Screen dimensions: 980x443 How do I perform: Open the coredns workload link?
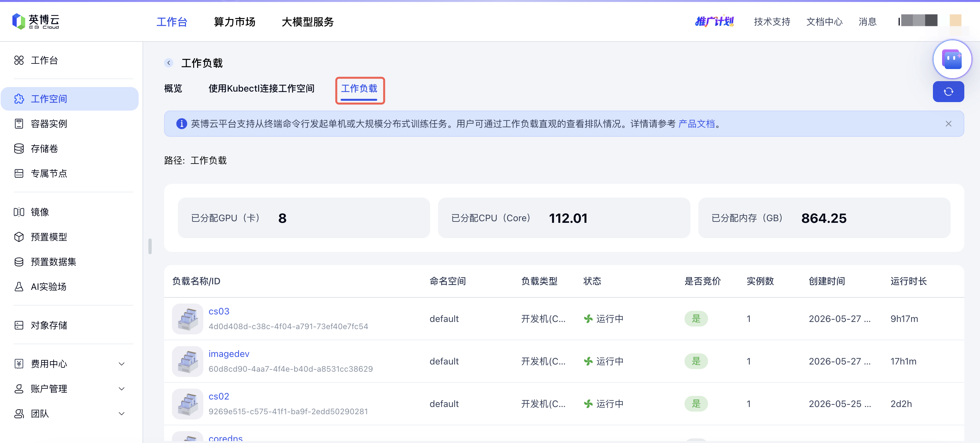(225, 438)
